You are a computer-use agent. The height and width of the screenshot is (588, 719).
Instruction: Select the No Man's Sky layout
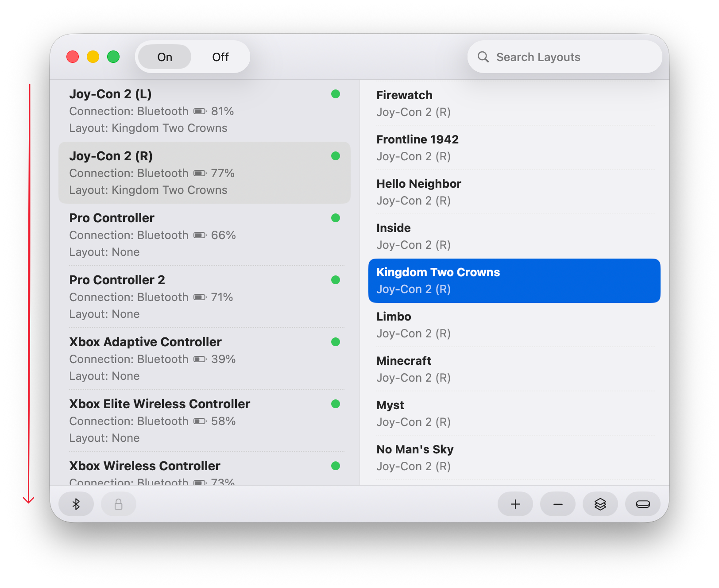coord(514,458)
